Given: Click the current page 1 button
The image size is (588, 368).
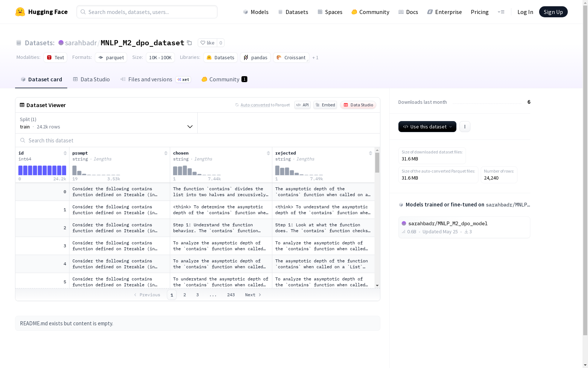Looking at the screenshot, I should [x=172, y=295].
